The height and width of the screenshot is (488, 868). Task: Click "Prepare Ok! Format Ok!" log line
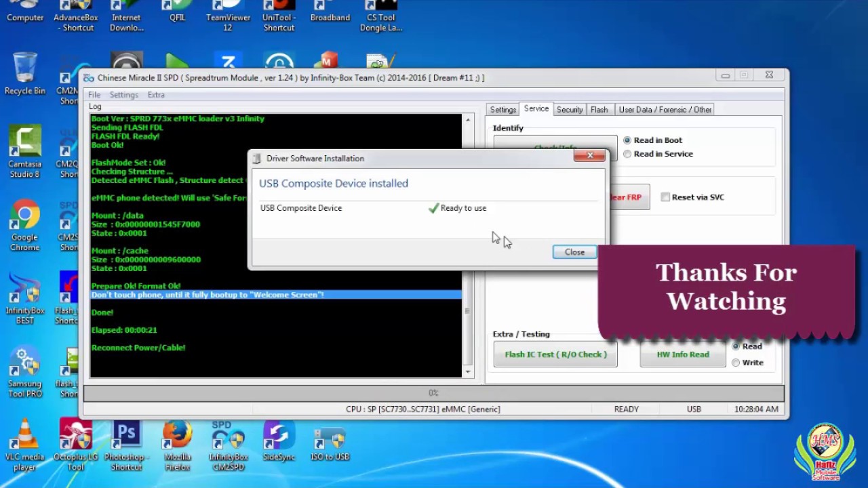click(136, 286)
